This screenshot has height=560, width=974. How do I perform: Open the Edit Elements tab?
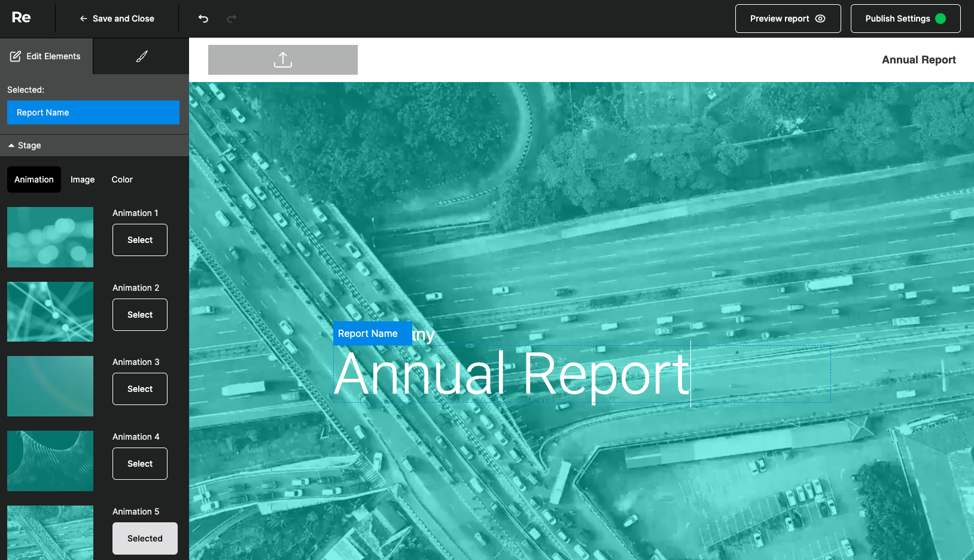point(46,56)
